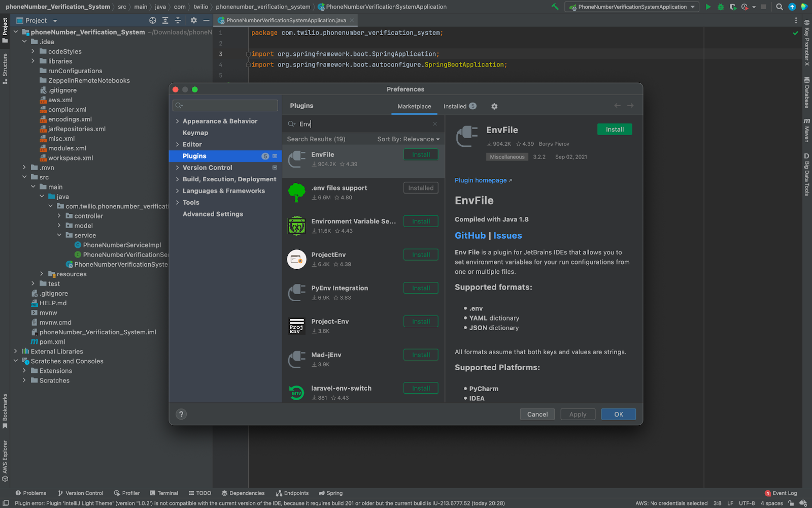The height and width of the screenshot is (508, 812).
Task: Clear the plugin search field
Action: (x=435, y=124)
